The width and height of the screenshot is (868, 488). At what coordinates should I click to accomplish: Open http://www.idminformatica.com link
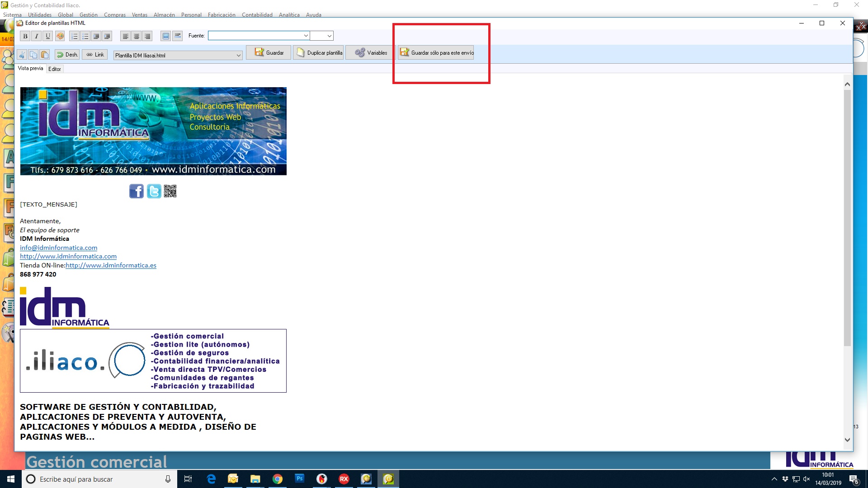[x=68, y=256]
